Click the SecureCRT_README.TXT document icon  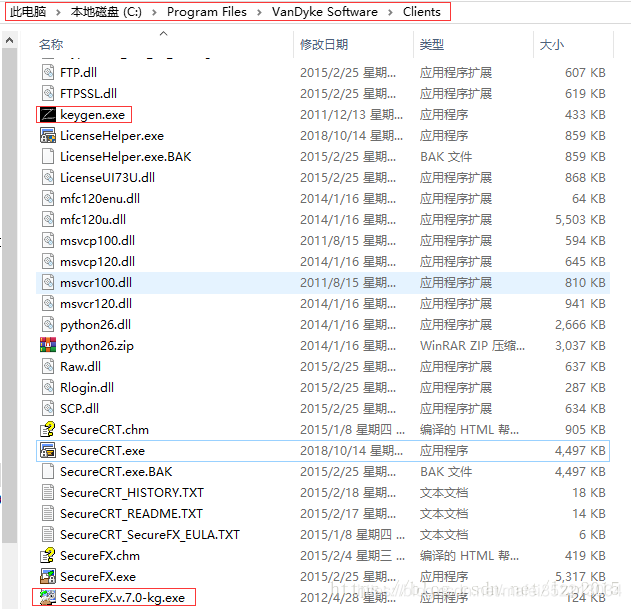click(x=48, y=513)
